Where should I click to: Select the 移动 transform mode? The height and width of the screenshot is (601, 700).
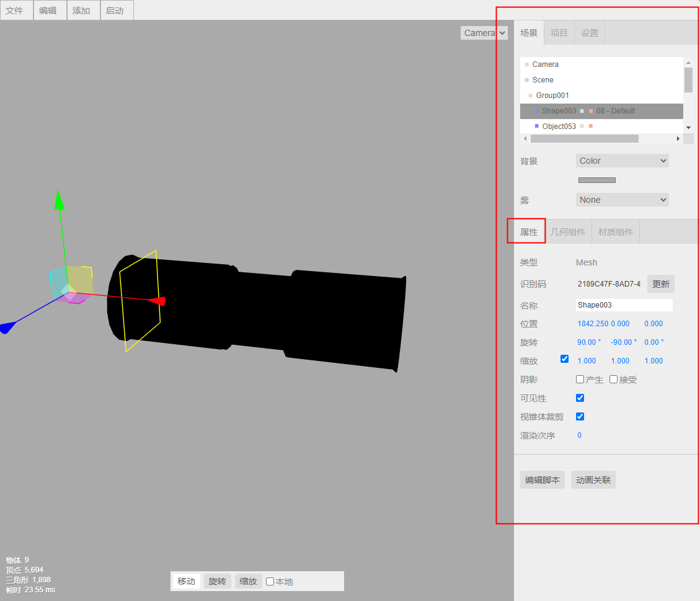pyautogui.click(x=186, y=581)
